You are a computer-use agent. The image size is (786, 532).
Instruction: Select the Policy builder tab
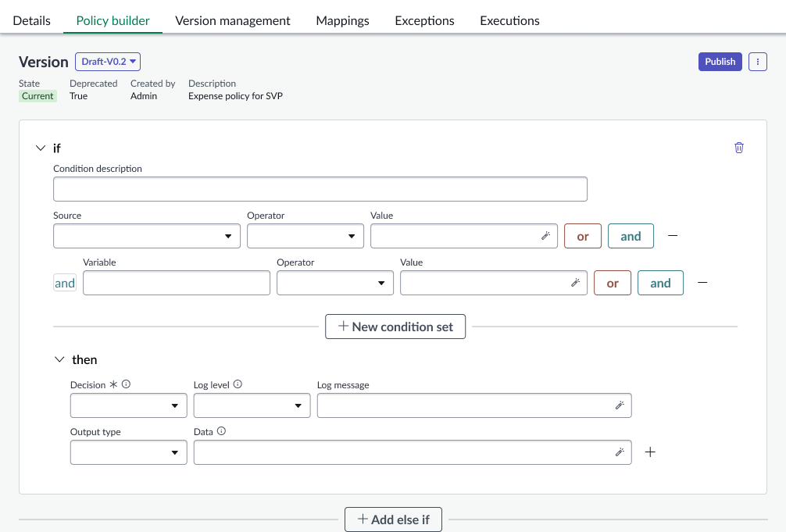(113, 20)
